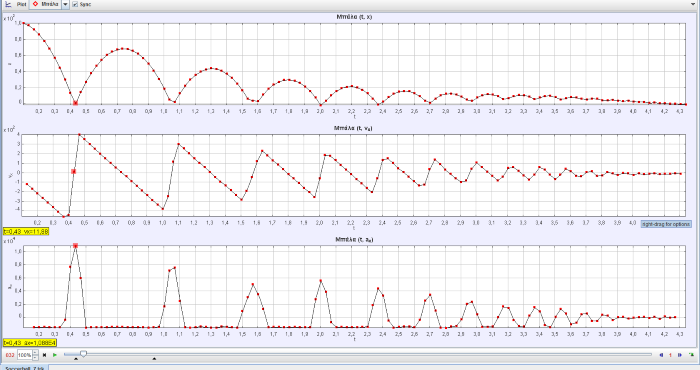Click the t horizontal axis label of bottom plot

(354, 339)
